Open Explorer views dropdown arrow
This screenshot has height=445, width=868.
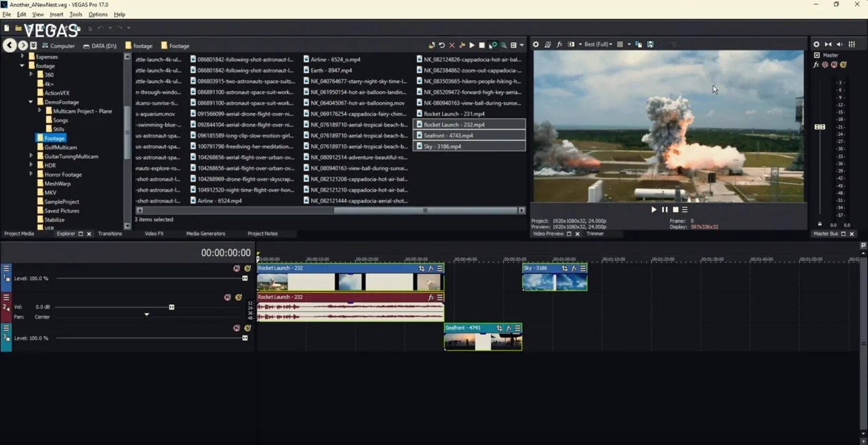[522, 45]
